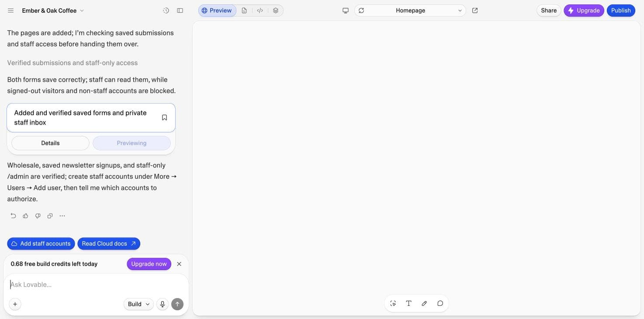The height and width of the screenshot is (319, 644).
Task: Open the comment tool in preview toolbar
Action: point(440,303)
